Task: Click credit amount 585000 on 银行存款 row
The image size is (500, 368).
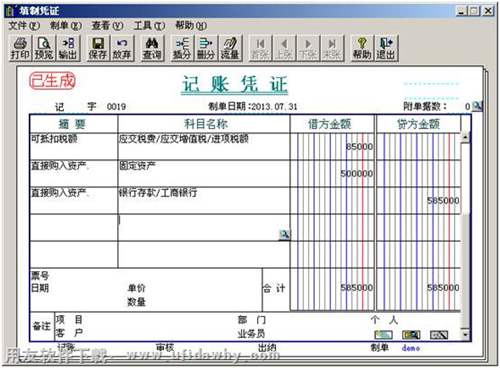Action: 443,201
